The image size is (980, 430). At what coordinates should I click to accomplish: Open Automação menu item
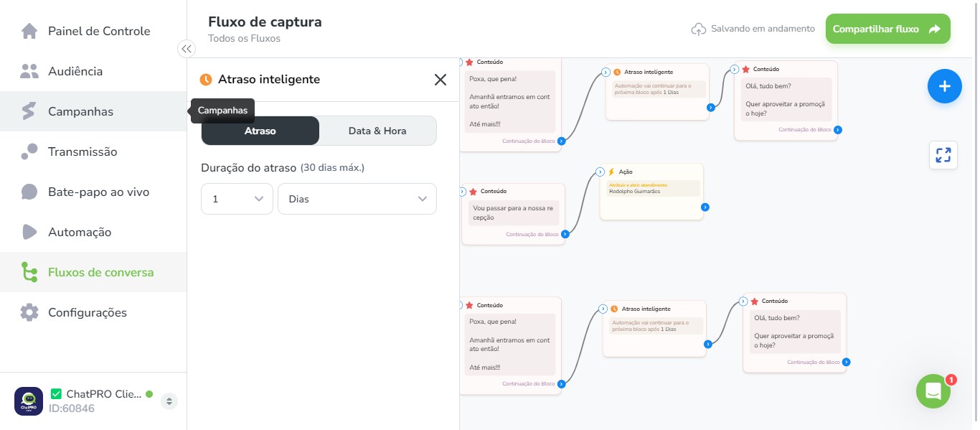click(93, 232)
